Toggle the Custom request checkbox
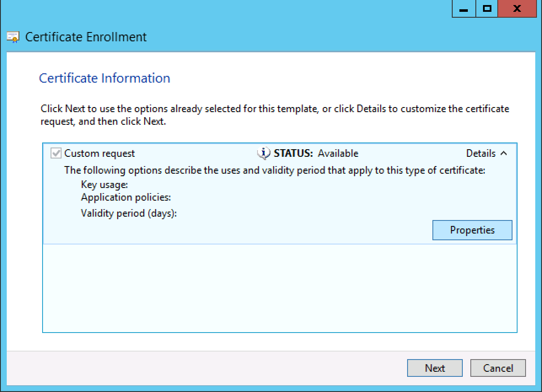Viewport: 542px width, 392px height. click(x=56, y=153)
